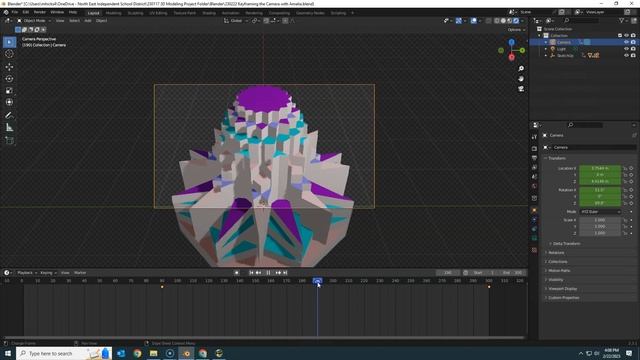Click the red X axis on the navigation gizmo
Viewport: 640px width, 360px height.
point(511,57)
